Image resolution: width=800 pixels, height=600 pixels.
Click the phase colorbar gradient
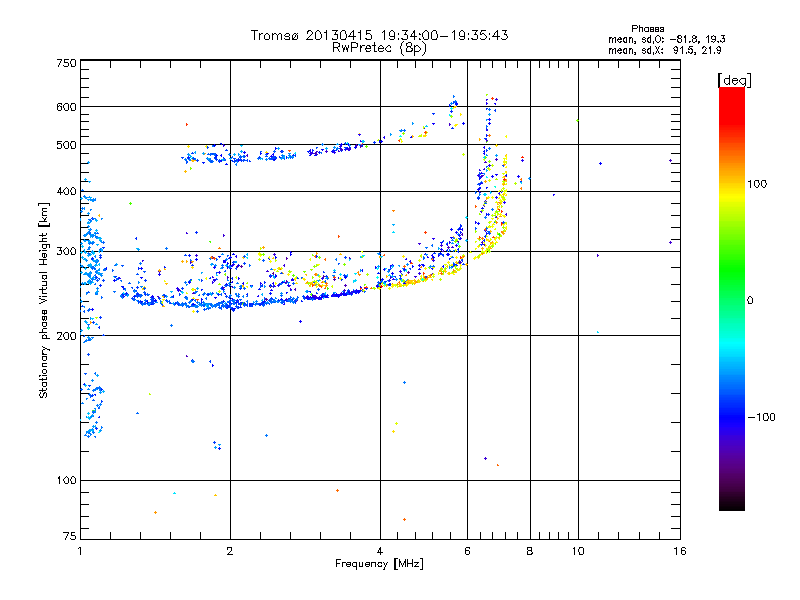click(x=732, y=298)
